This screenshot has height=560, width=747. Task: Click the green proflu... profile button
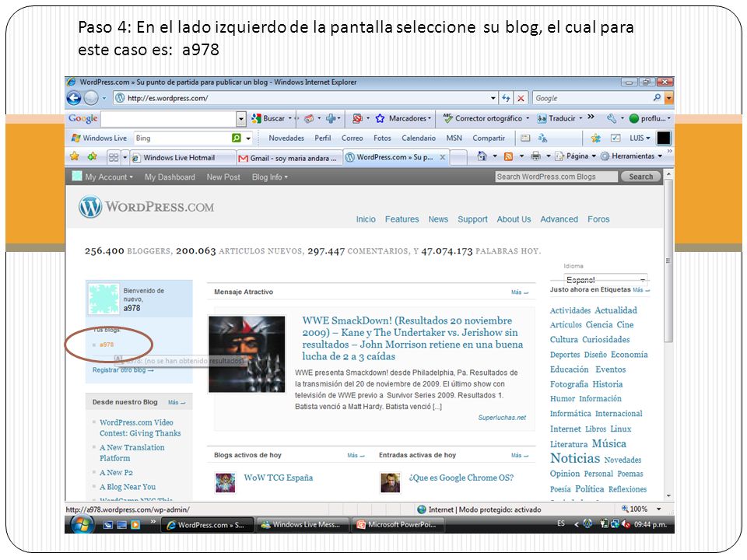[x=649, y=118]
